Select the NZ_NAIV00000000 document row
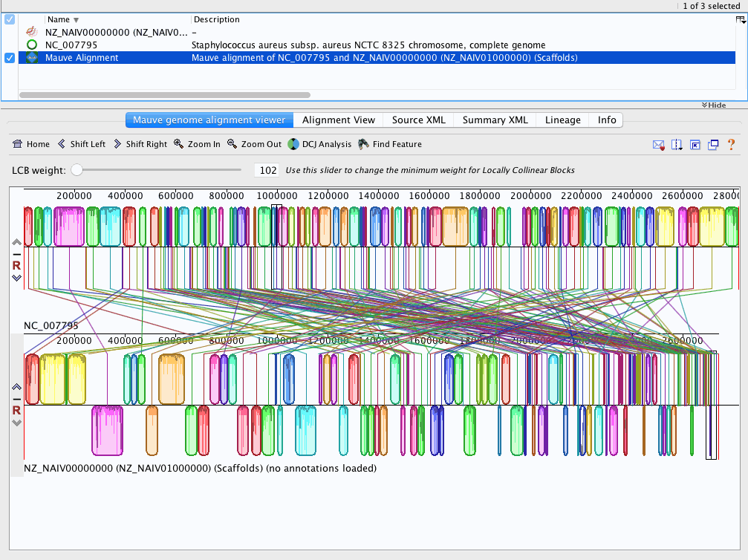Viewport: 748px width, 560px height. [377, 32]
